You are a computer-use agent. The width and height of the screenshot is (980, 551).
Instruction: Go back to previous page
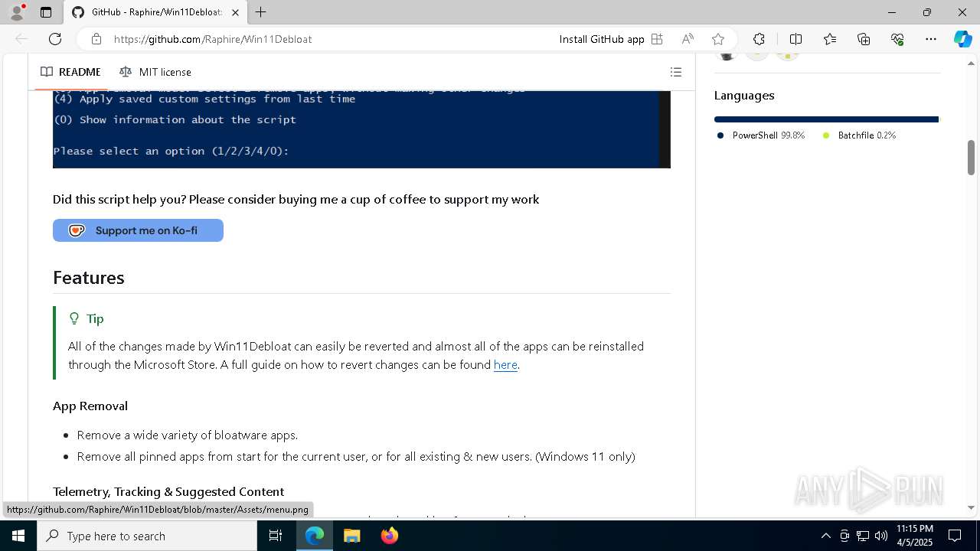click(x=21, y=39)
